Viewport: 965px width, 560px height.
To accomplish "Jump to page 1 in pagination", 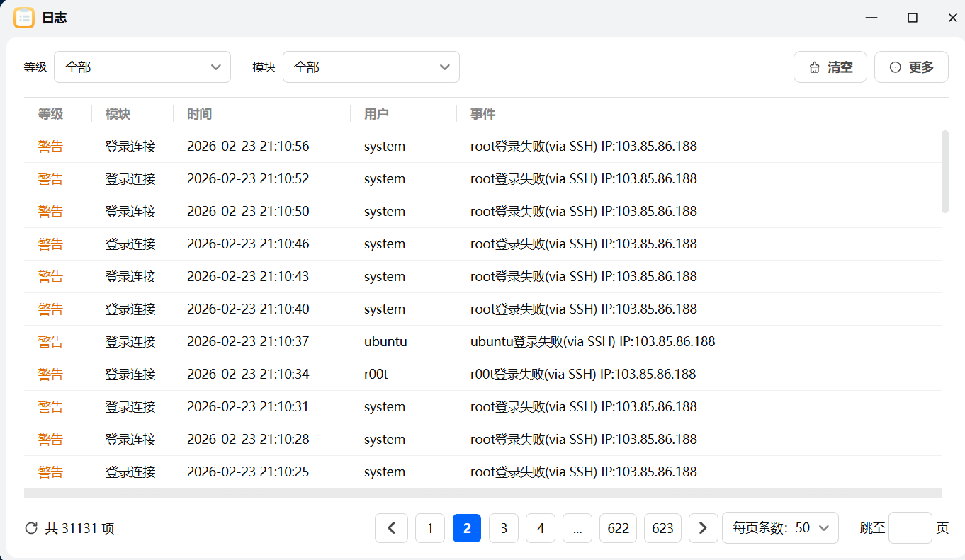I will point(430,527).
